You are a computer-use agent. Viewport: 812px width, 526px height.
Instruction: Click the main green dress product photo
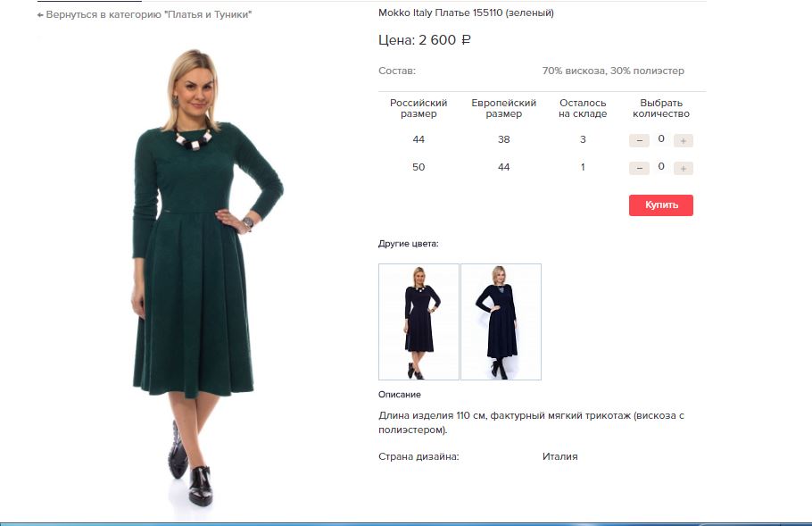coord(207,277)
